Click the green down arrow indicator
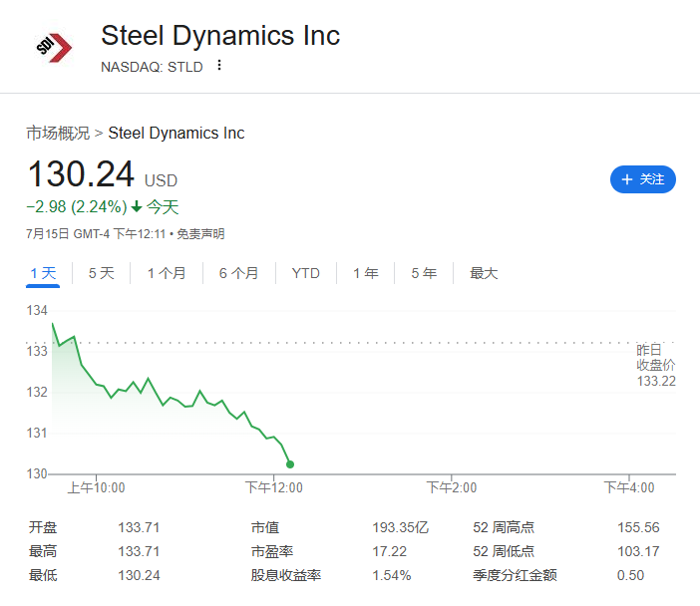Viewport: 700px width, 606px height. coord(137,206)
